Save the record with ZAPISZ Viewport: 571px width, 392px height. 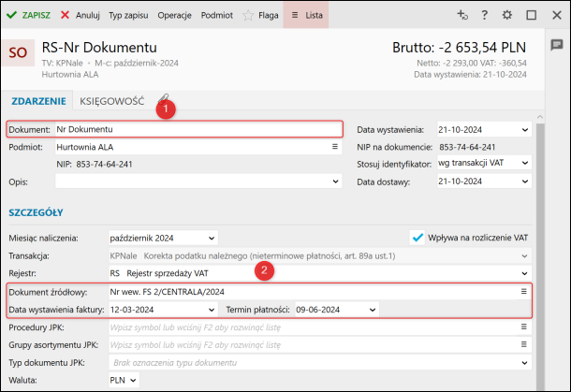point(28,15)
